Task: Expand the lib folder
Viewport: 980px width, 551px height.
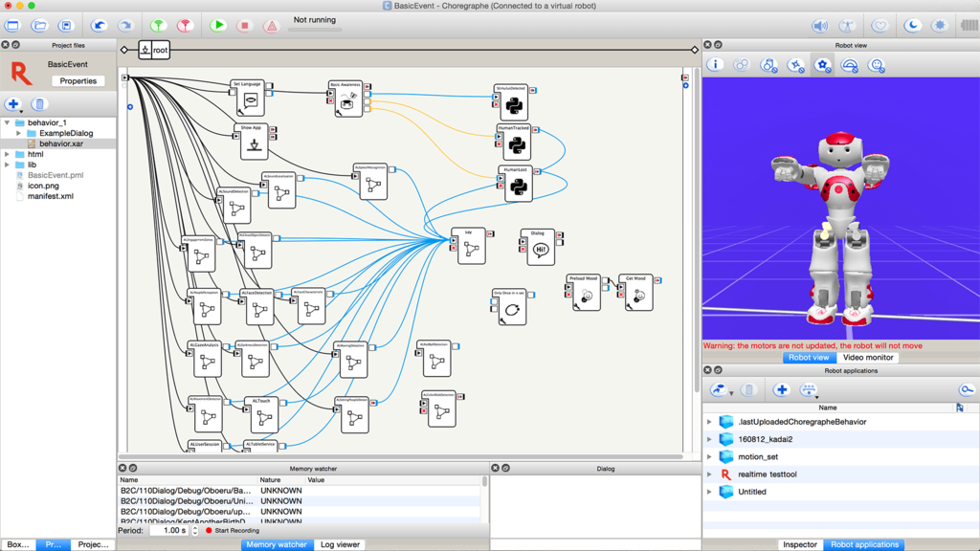Action: [8, 165]
